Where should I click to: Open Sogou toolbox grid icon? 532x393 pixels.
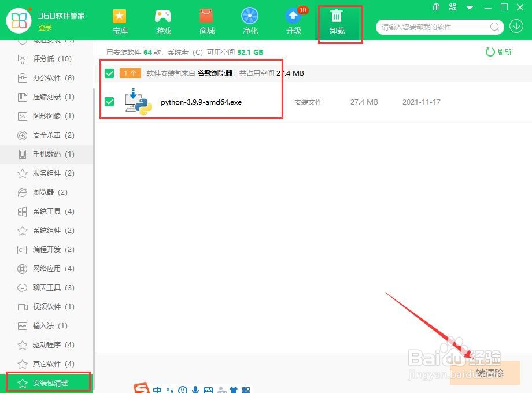click(246, 390)
